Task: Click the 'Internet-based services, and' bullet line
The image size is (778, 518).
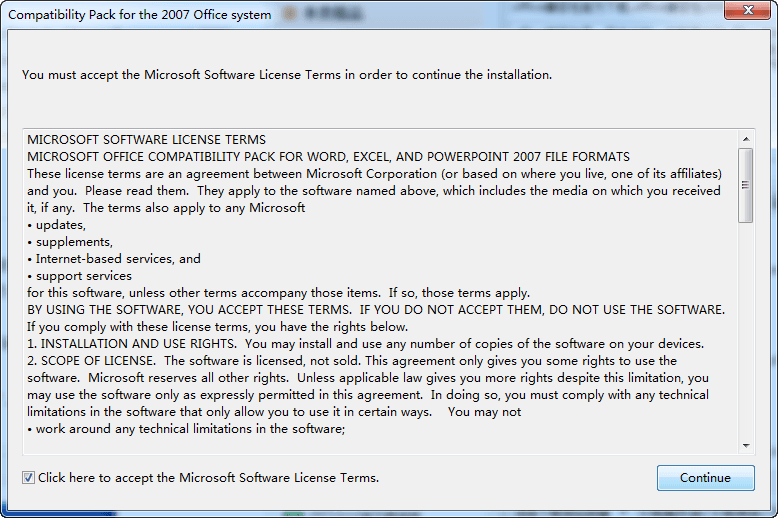Action: [x=114, y=259]
